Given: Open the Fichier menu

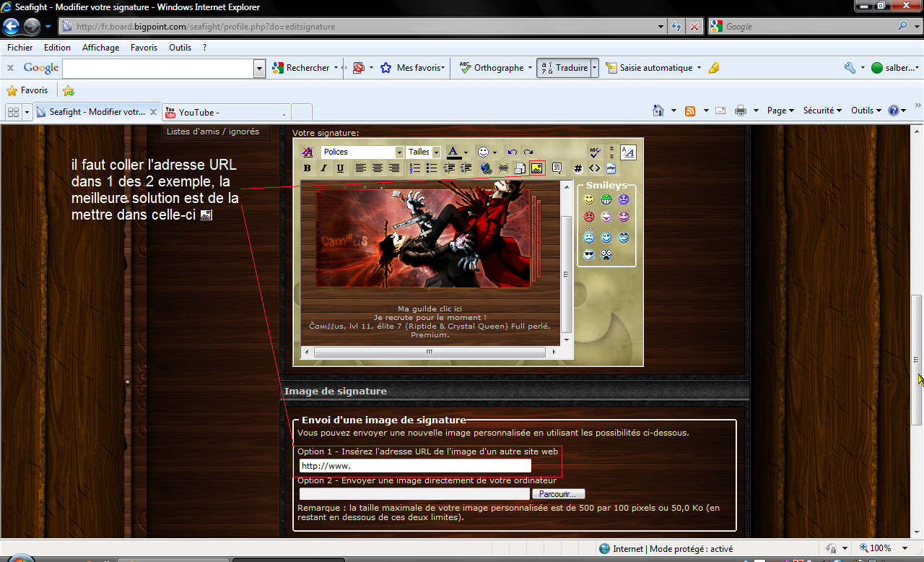Looking at the screenshot, I should point(20,48).
